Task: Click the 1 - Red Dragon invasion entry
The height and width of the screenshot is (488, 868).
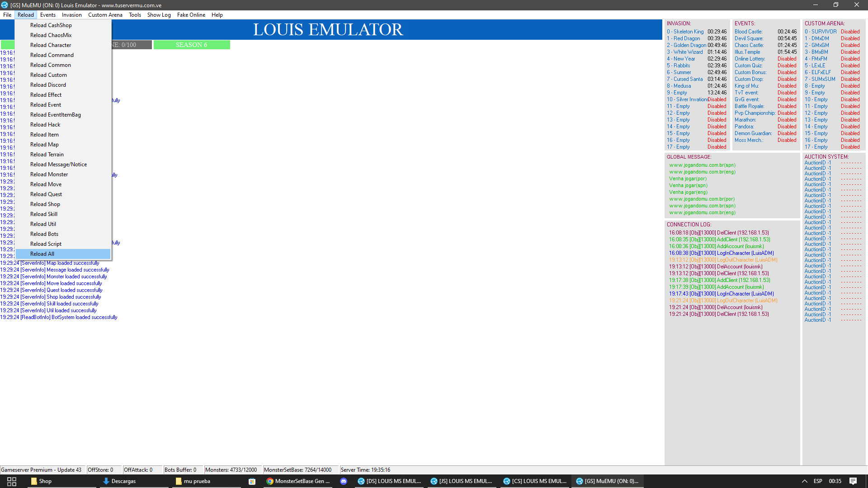Action: 697,38
